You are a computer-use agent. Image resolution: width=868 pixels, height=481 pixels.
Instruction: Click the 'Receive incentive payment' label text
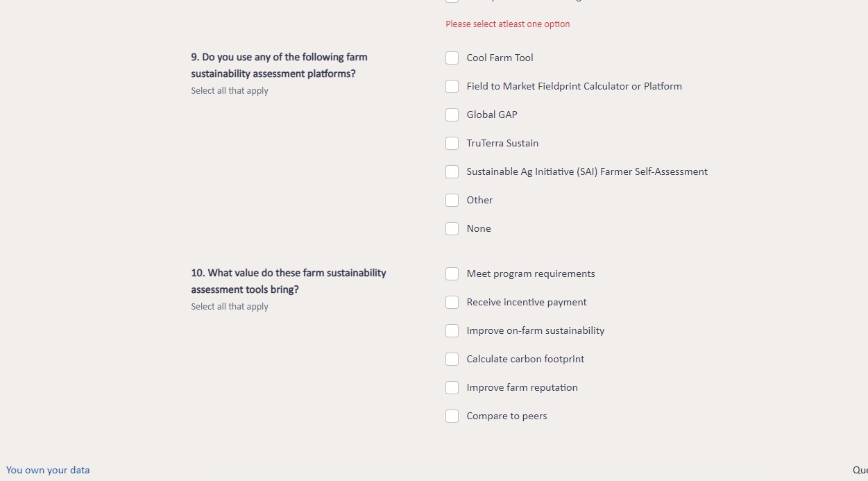(527, 302)
